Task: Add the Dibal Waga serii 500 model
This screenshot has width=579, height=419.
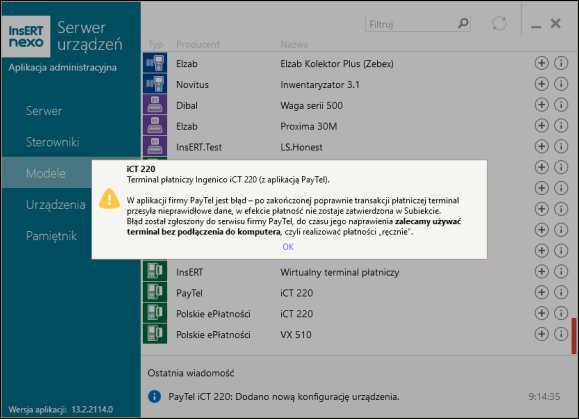Action: (541, 105)
